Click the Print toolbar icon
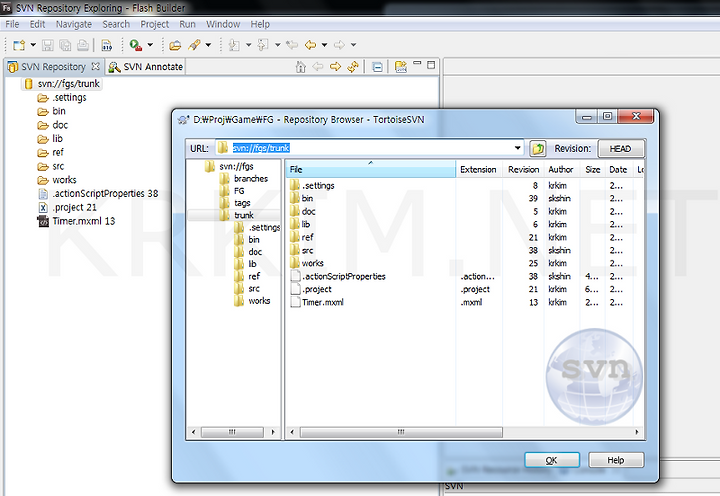Image resolution: width=720 pixels, height=496 pixels. (x=83, y=45)
